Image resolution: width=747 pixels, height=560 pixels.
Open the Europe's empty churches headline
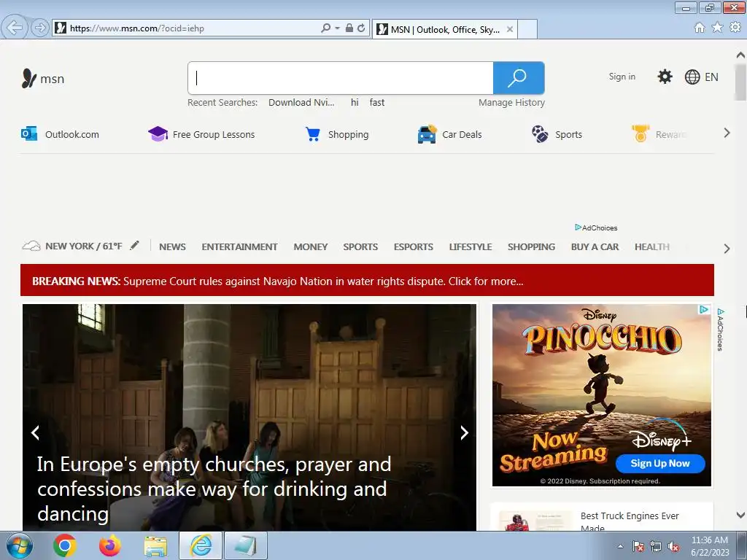click(214, 489)
